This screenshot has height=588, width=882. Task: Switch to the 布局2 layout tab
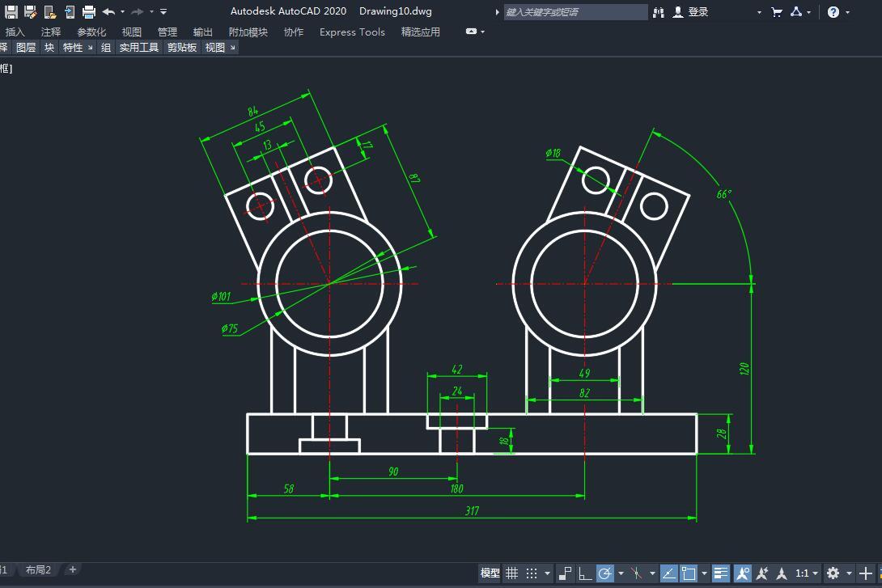click(x=38, y=570)
